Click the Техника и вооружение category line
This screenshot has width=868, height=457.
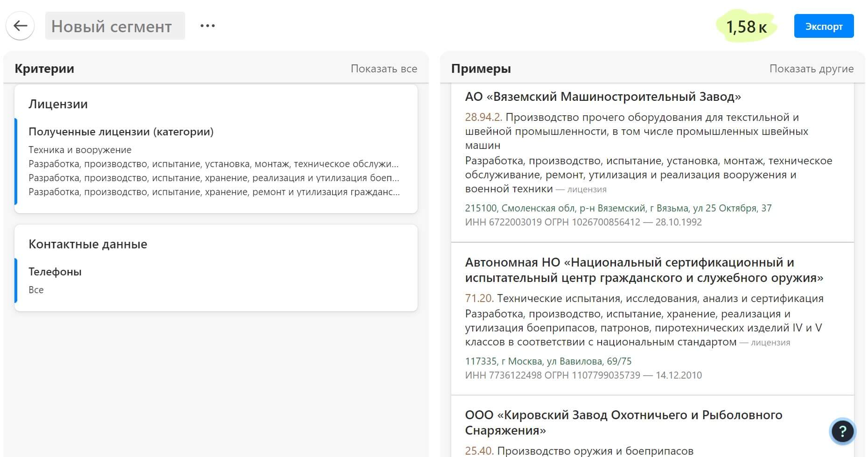80,150
